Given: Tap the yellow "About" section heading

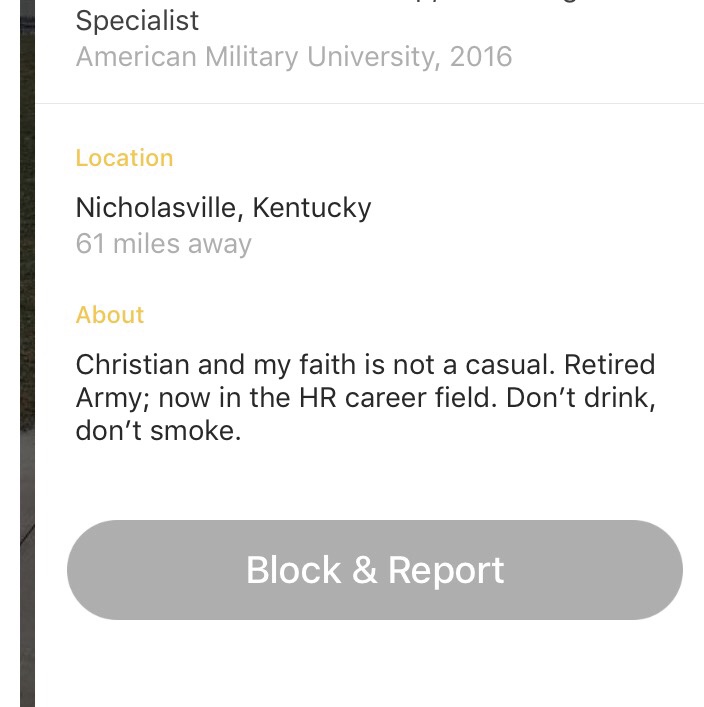Looking at the screenshot, I should pyautogui.click(x=110, y=315).
